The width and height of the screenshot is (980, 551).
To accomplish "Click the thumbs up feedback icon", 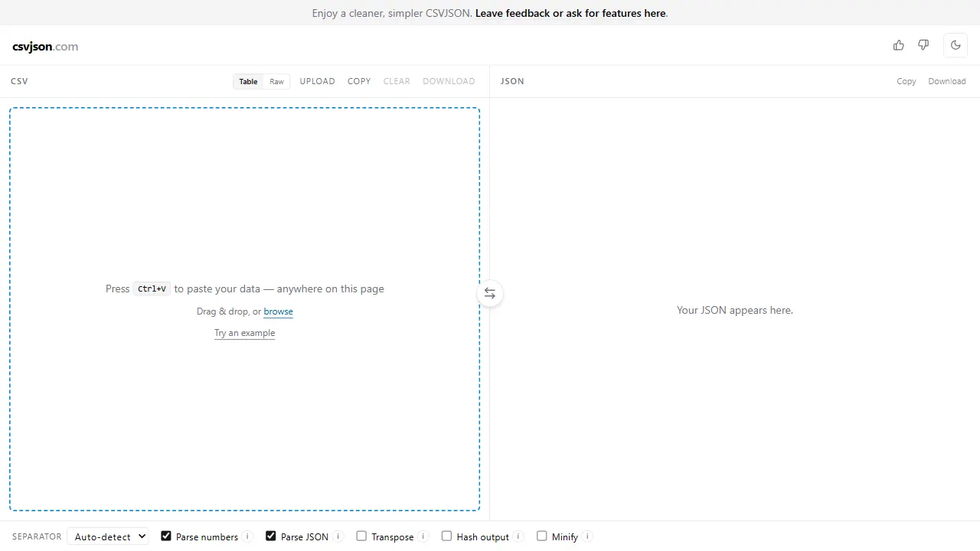I will tap(899, 45).
